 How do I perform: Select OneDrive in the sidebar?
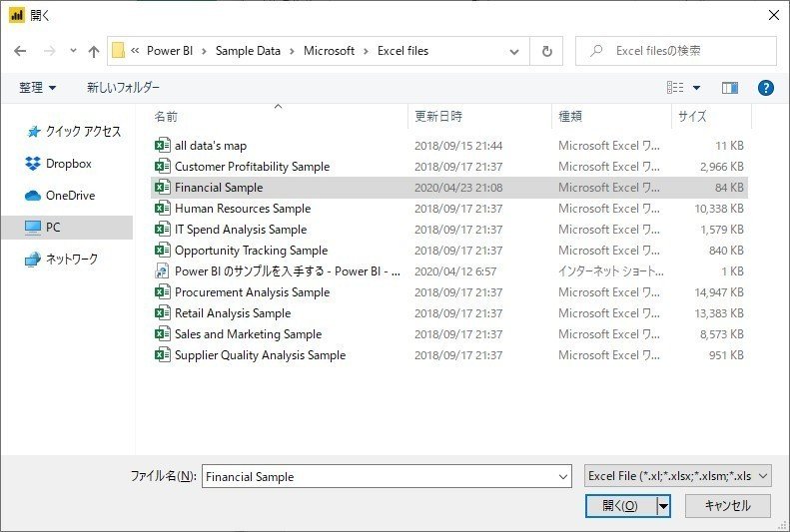60,196
